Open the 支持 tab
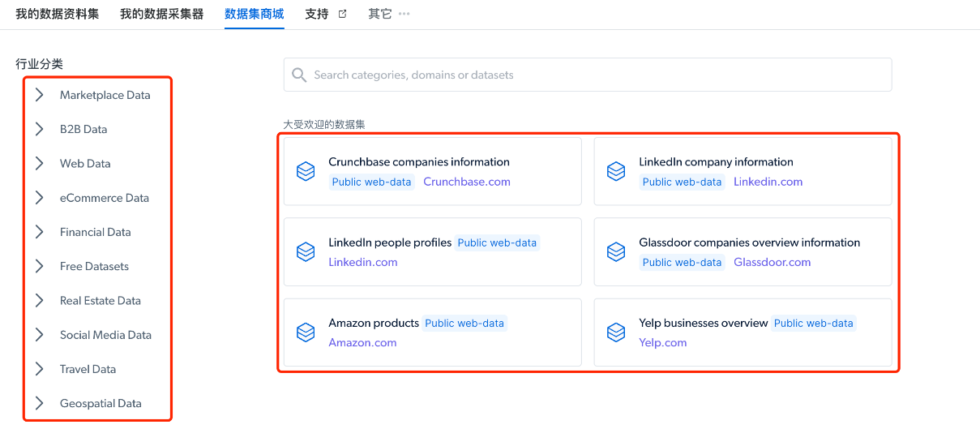Viewport: 980px width, 429px height. [x=317, y=14]
